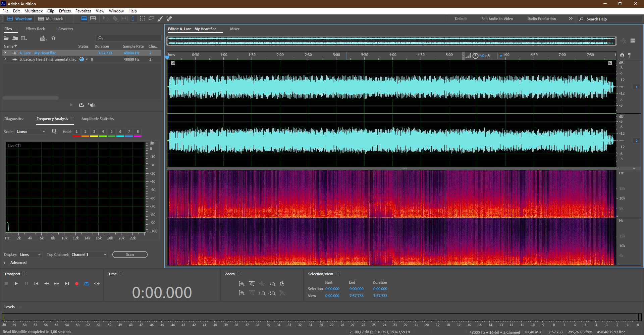Select the Lasso Selection tool
The image size is (644, 335).
click(151, 19)
